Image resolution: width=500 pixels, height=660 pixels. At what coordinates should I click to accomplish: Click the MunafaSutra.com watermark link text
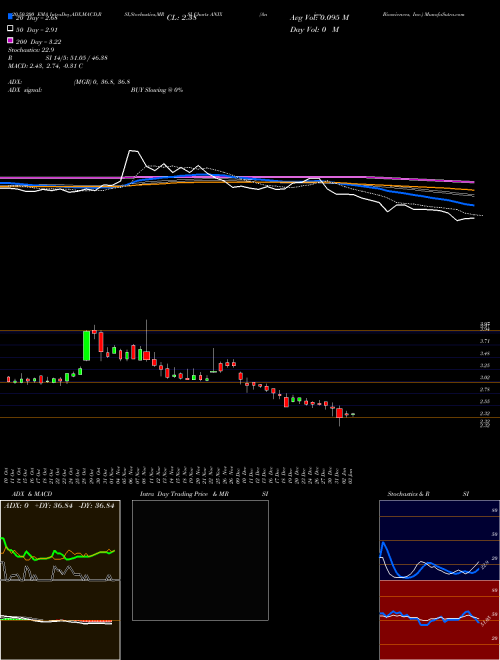tap(444, 14)
